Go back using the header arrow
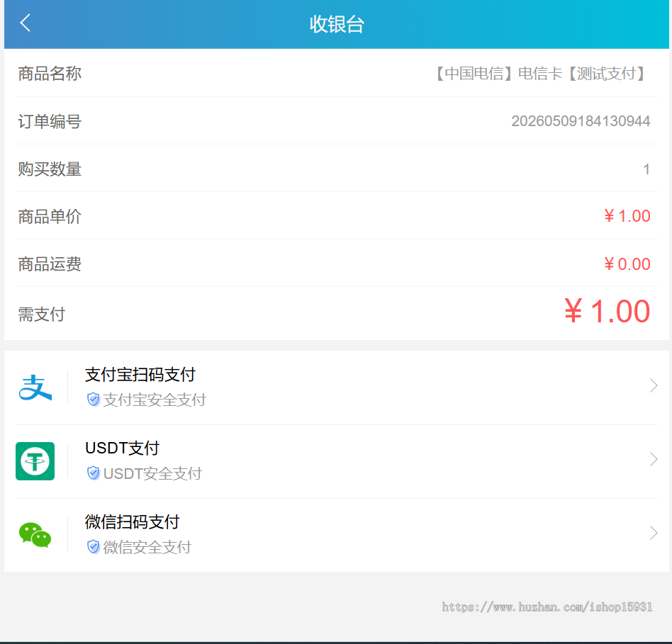Image resolution: width=672 pixels, height=644 pixels. tap(26, 23)
